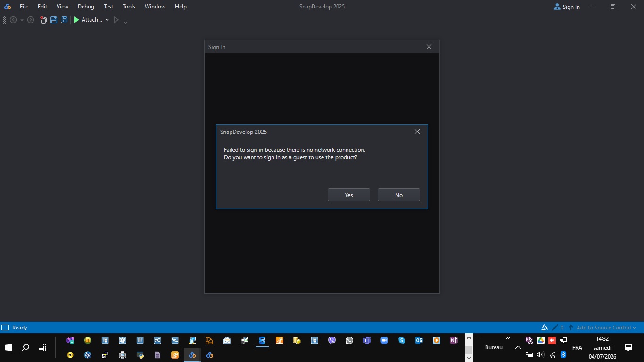
Task: Open Windows taskbar search
Action: click(25, 347)
